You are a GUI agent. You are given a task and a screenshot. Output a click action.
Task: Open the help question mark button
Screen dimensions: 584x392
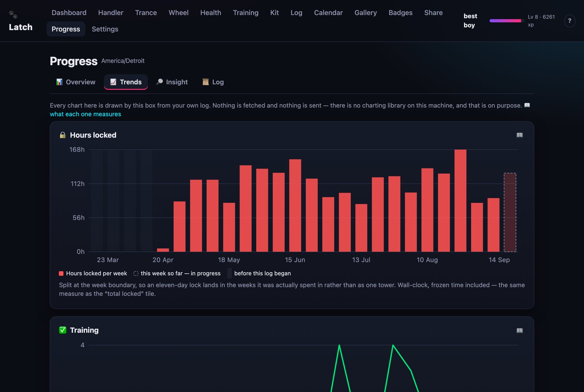coord(569,21)
